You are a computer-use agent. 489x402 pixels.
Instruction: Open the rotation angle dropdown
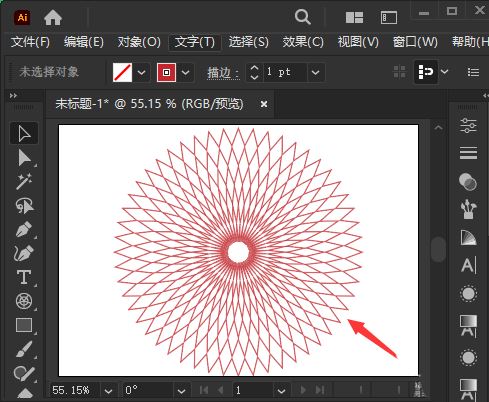(181, 390)
